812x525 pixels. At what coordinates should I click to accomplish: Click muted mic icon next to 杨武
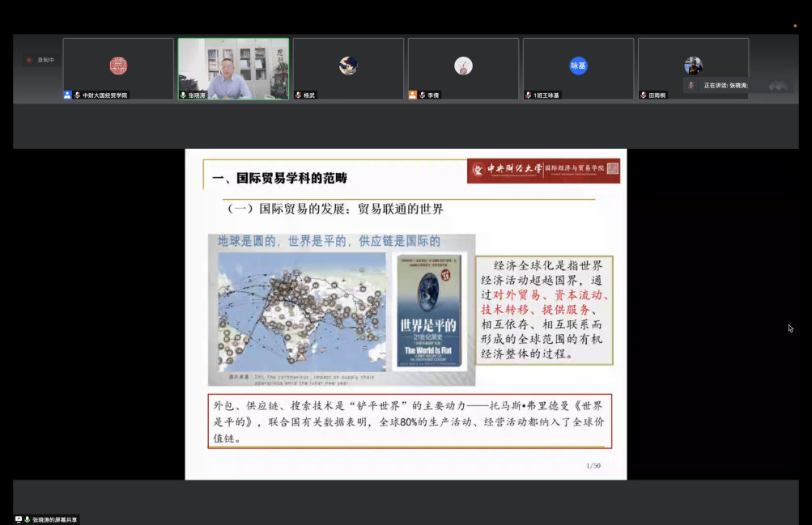click(x=298, y=95)
